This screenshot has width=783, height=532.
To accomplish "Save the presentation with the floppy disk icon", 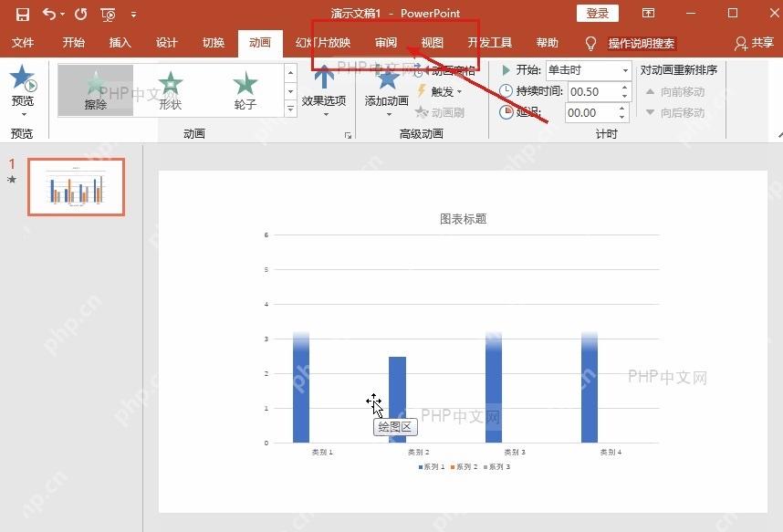I will 23,14.
